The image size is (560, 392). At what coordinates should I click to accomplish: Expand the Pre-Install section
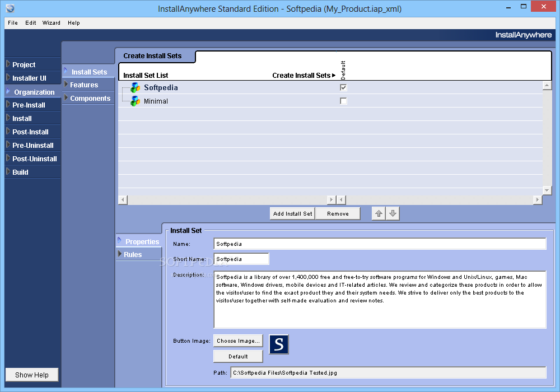tap(33, 105)
